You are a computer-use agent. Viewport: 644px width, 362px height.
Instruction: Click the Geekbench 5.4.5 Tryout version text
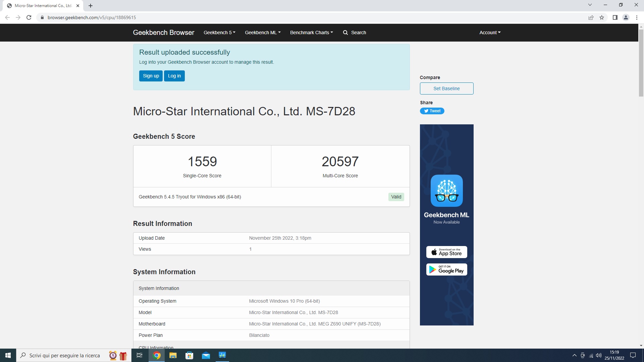pyautogui.click(x=190, y=197)
